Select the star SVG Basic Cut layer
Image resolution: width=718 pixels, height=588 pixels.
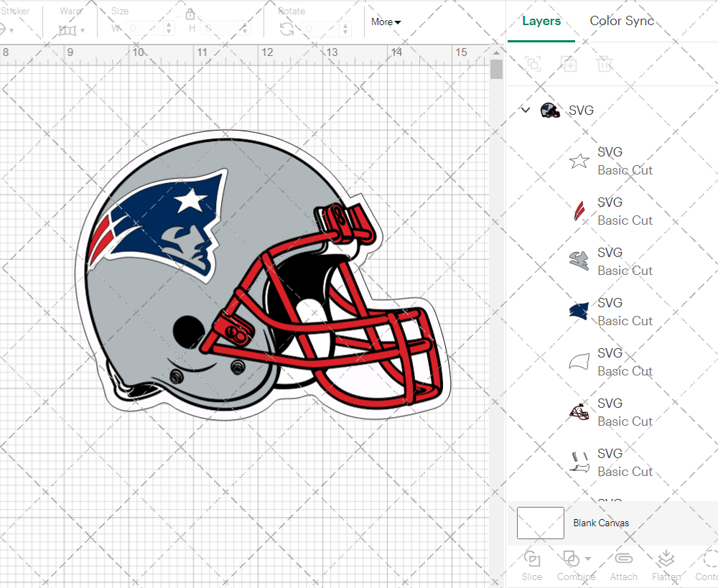pyautogui.click(x=610, y=161)
